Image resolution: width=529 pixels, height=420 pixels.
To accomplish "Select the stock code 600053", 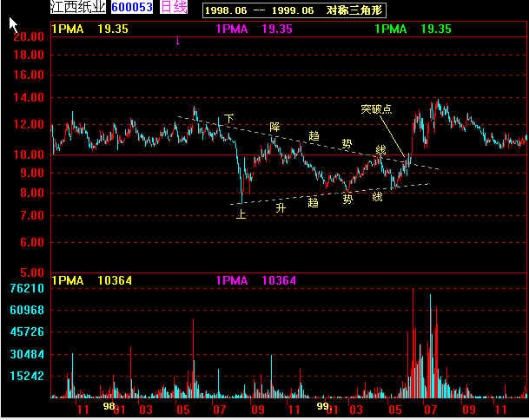I will [x=132, y=7].
